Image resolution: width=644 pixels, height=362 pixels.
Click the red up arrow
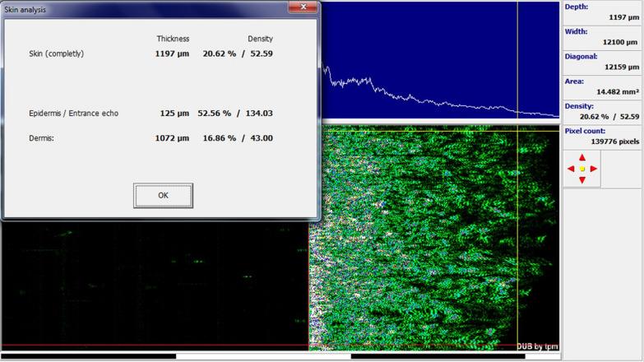pos(582,156)
